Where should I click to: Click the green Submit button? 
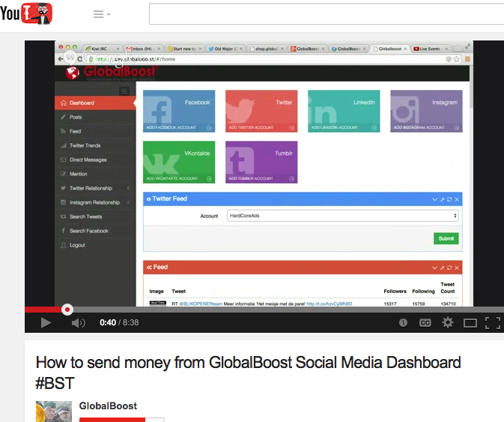click(x=446, y=238)
